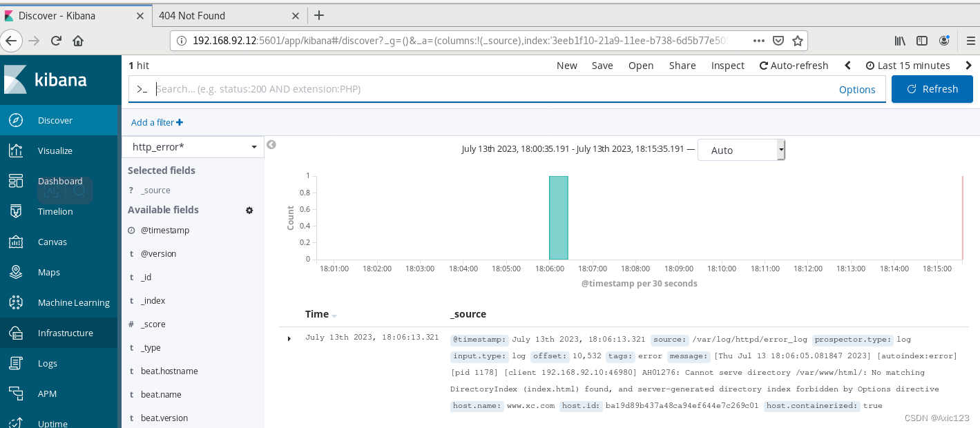Click Add a filter
The height and width of the screenshot is (428, 980).
pyautogui.click(x=157, y=122)
